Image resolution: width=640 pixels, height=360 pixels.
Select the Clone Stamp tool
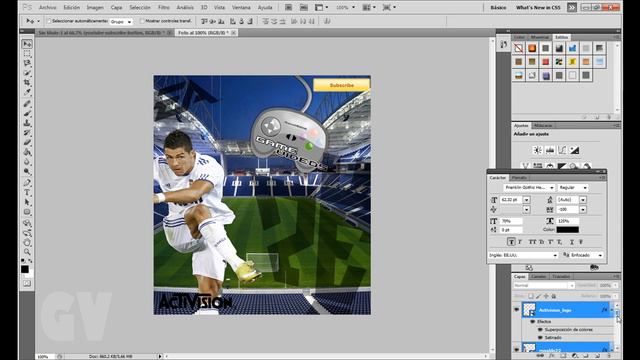click(27, 123)
